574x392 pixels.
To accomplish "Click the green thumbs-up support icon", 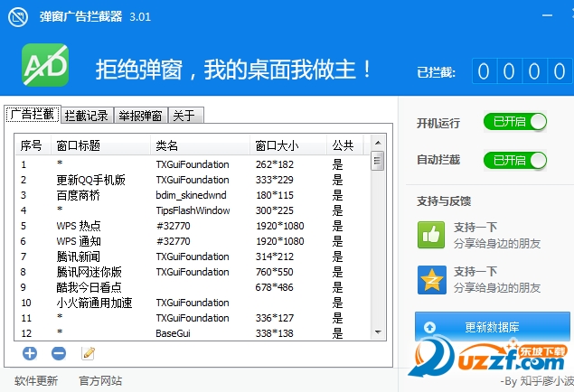I will tap(431, 235).
